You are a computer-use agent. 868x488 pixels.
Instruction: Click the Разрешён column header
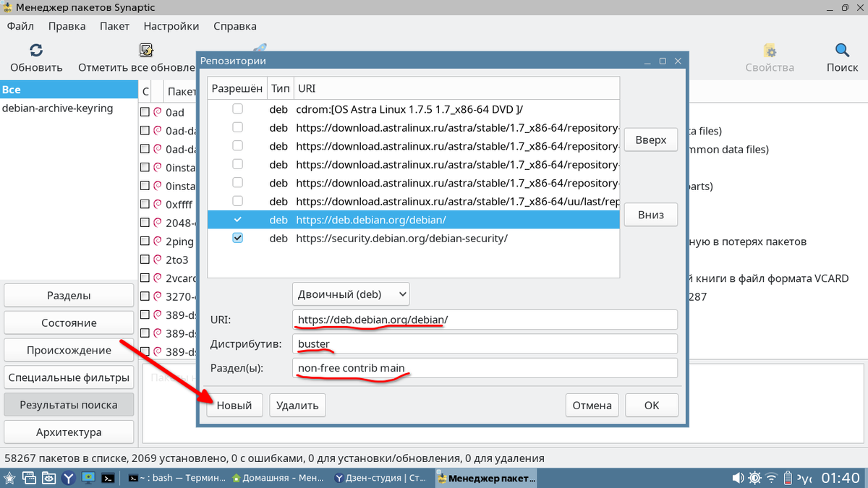coord(237,88)
